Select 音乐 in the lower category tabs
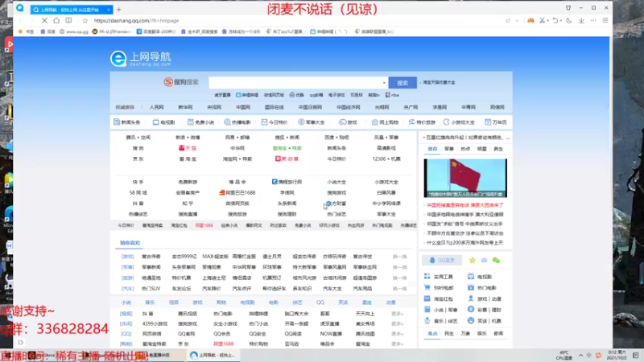The height and width of the screenshot is (362, 644). pyautogui.click(x=150, y=302)
